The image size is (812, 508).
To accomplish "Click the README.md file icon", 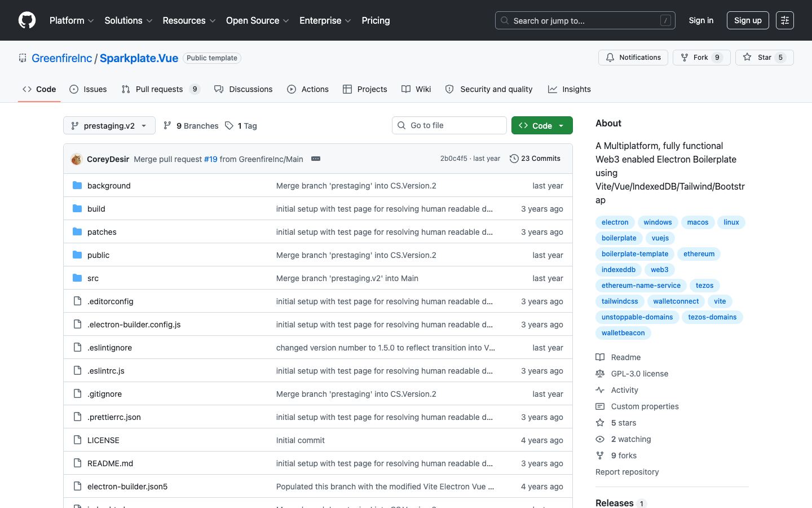I will [x=77, y=463].
